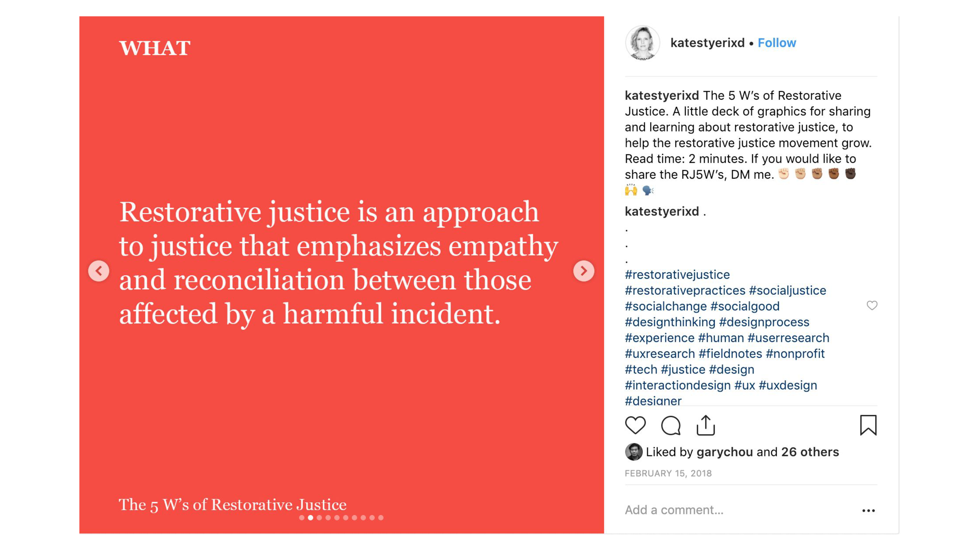This screenshot has width=980, height=551.
Task: Go to next carousel slide arrow
Action: [583, 271]
